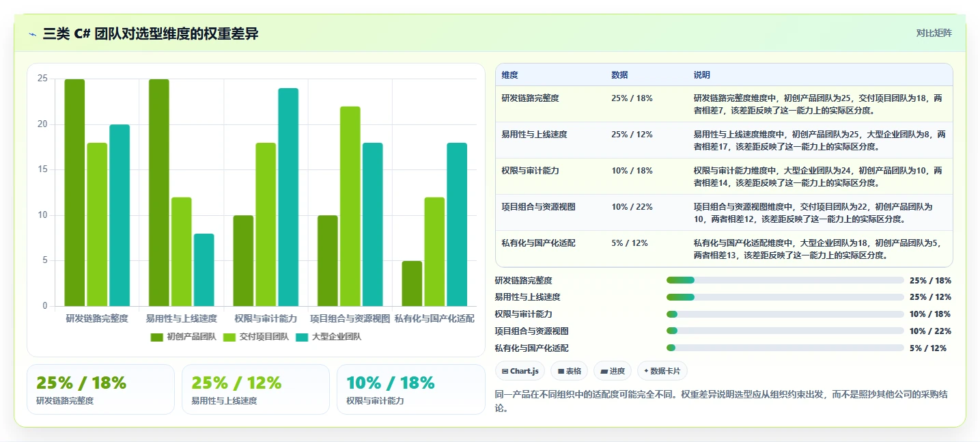The height and width of the screenshot is (442, 980).
Task: Click the 维度 column header in the table
Action: [x=509, y=75]
